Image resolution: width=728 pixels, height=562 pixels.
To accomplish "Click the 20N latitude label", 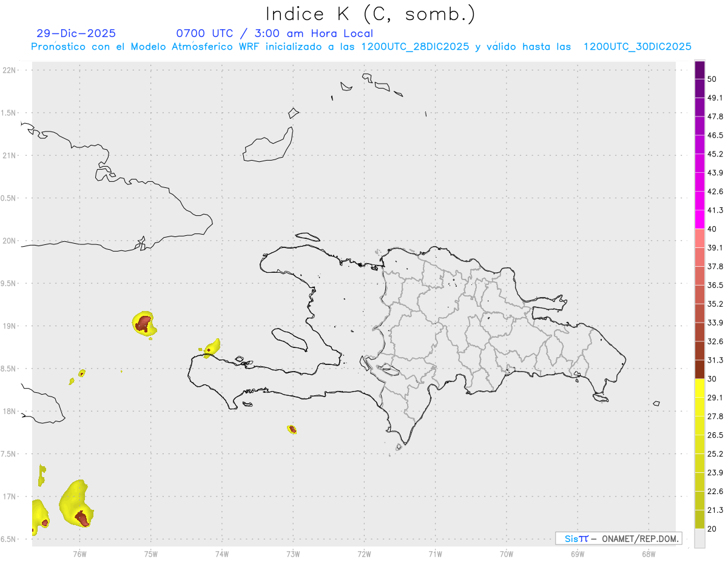I will coord(9,241).
